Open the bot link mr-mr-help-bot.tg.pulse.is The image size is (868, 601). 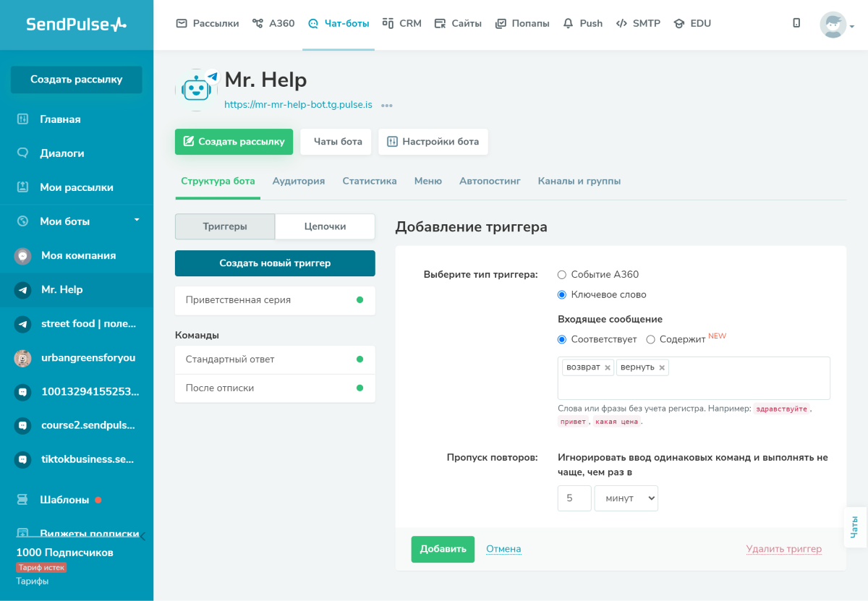pos(298,104)
